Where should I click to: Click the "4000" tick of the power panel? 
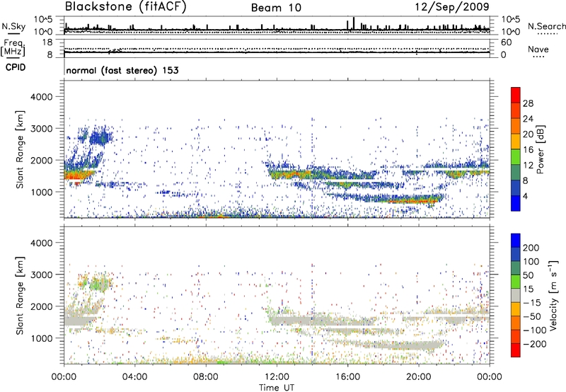click(41, 97)
